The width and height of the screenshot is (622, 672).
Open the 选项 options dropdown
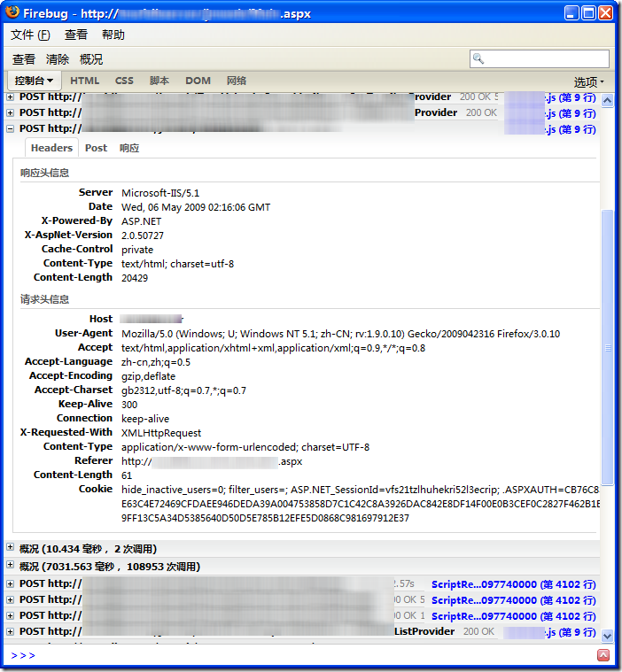click(x=589, y=81)
